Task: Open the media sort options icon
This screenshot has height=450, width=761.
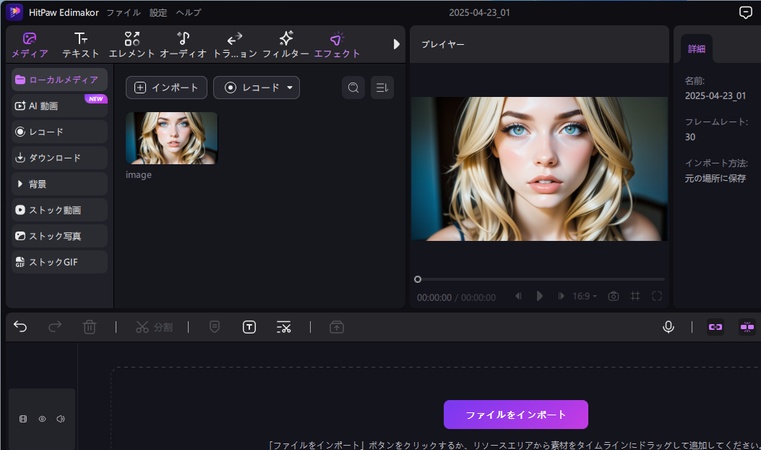Action: click(382, 87)
